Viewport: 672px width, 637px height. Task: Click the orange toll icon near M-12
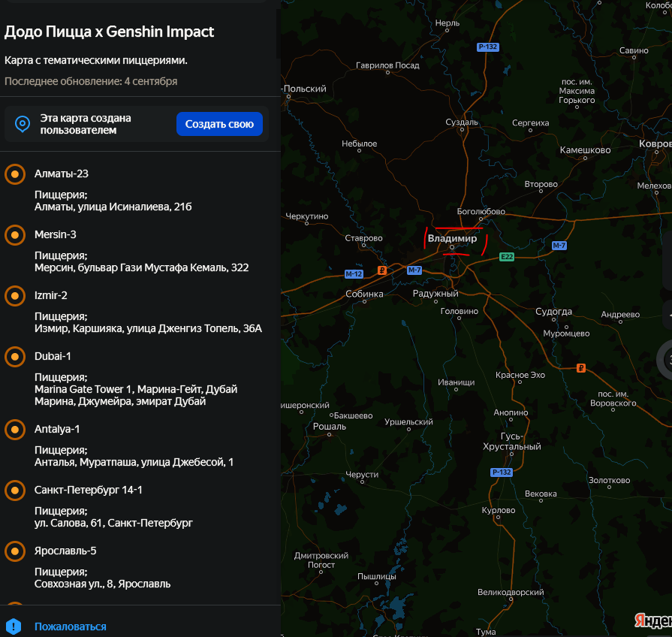pyautogui.click(x=382, y=270)
